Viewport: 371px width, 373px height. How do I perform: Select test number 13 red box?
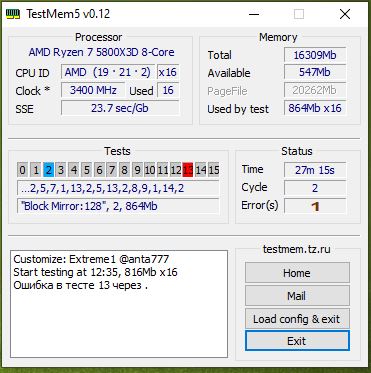[x=188, y=170]
